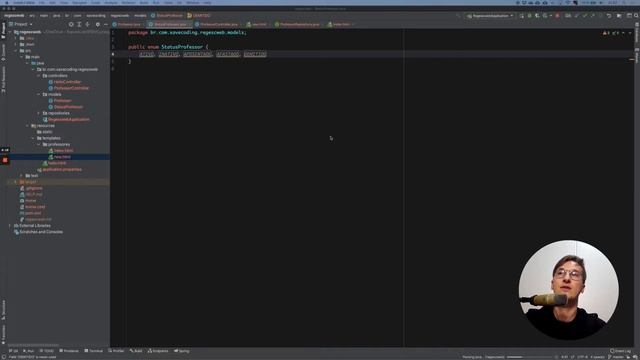Collapse the controllers package arrow
This screenshot has width=640, height=360.
pos(39,76)
